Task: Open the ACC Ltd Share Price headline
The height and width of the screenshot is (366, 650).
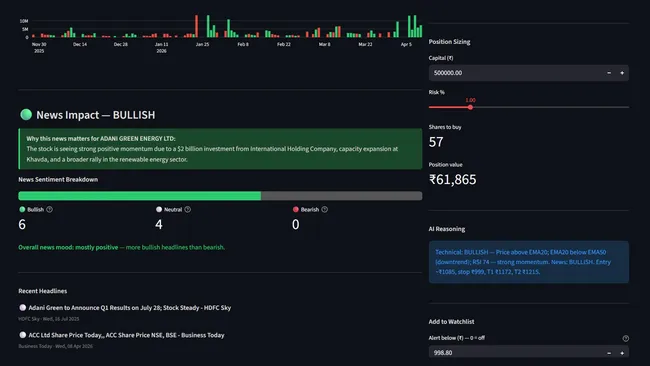Action: pos(126,335)
